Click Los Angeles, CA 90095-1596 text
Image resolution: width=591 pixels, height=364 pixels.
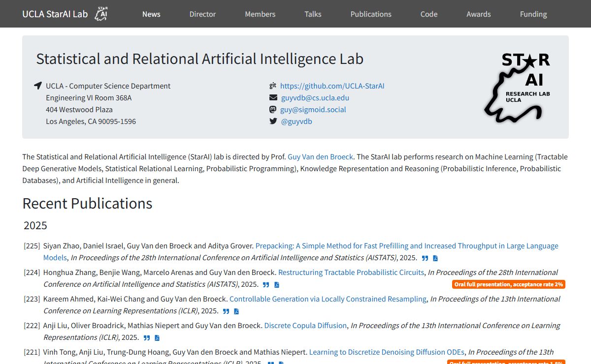click(x=91, y=121)
